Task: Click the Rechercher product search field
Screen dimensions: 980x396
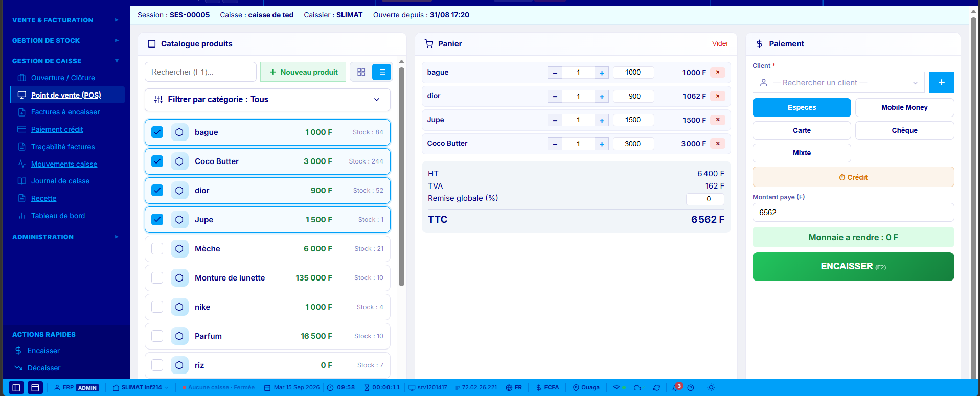Action: 200,72
